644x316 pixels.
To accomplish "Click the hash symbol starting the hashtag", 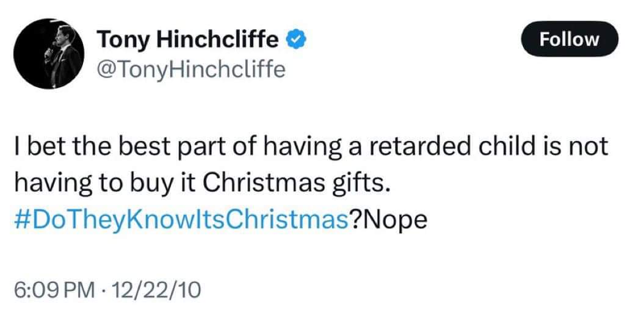I will click(21, 221).
